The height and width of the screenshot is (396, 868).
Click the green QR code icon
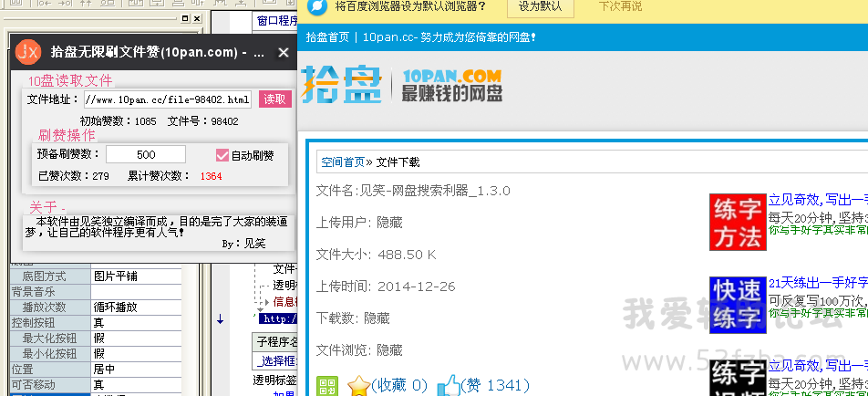tap(327, 385)
